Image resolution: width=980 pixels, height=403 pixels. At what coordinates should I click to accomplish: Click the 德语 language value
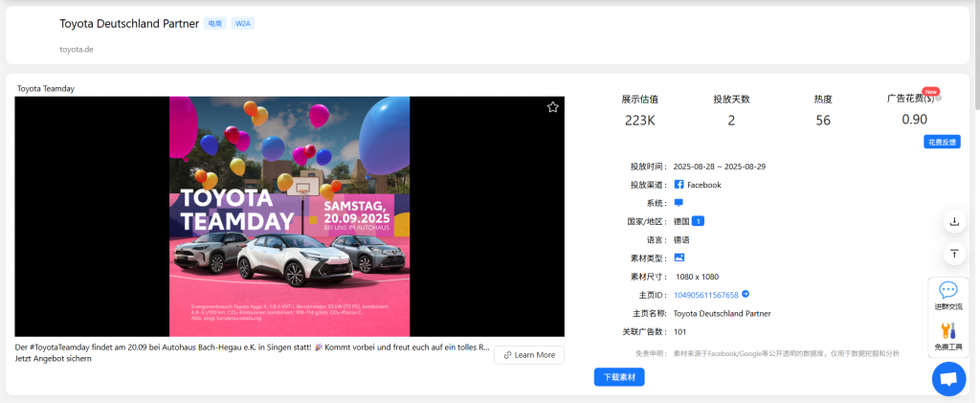681,240
